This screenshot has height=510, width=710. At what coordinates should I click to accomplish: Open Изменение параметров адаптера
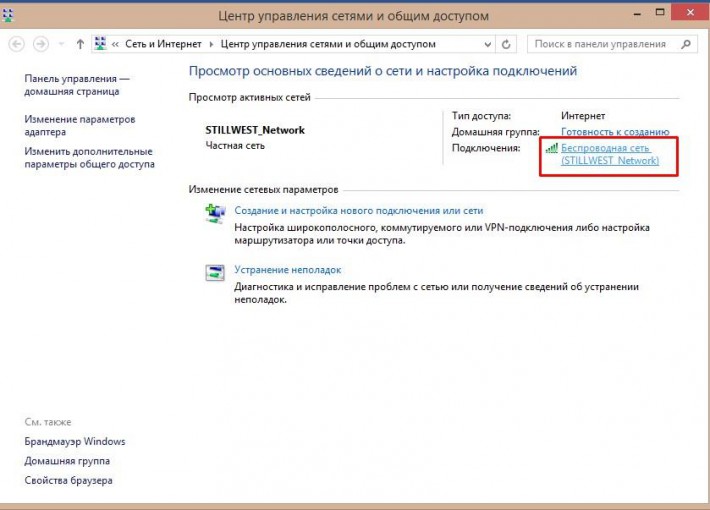click(x=80, y=125)
